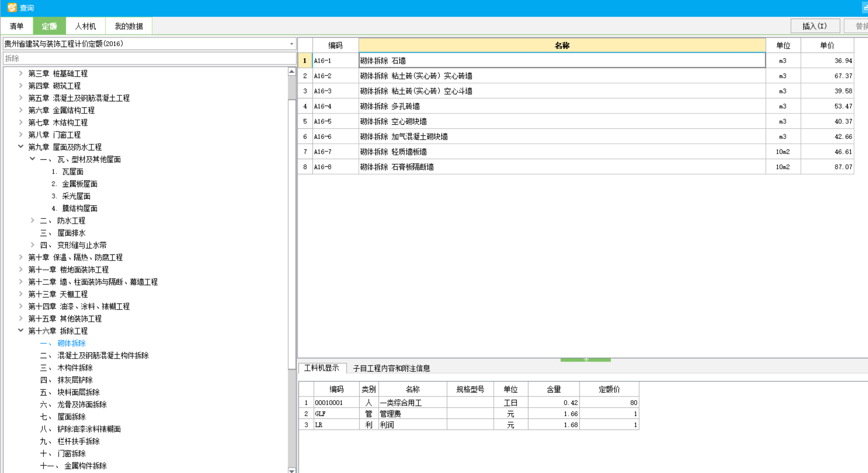Screen dimensions: 868x473
Task: Switch to 子目工程内容和附注信息 tab
Action: [391, 368]
